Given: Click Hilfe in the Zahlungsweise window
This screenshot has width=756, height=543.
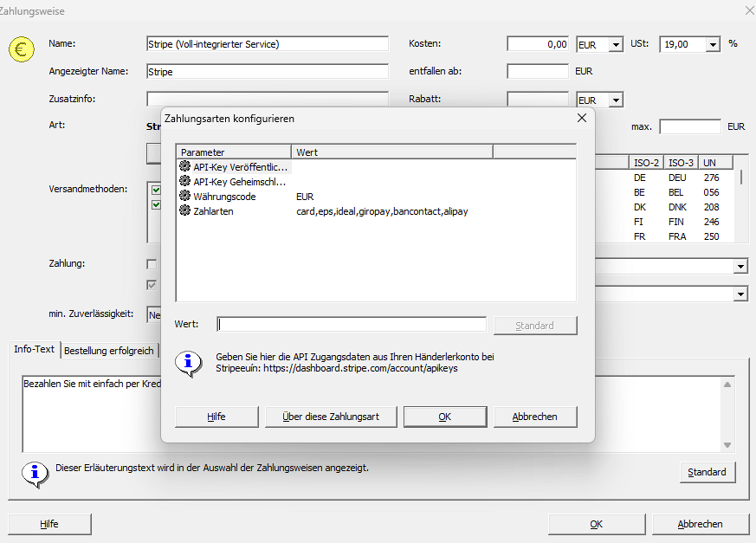Looking at the screenshot, I should 49,524.
